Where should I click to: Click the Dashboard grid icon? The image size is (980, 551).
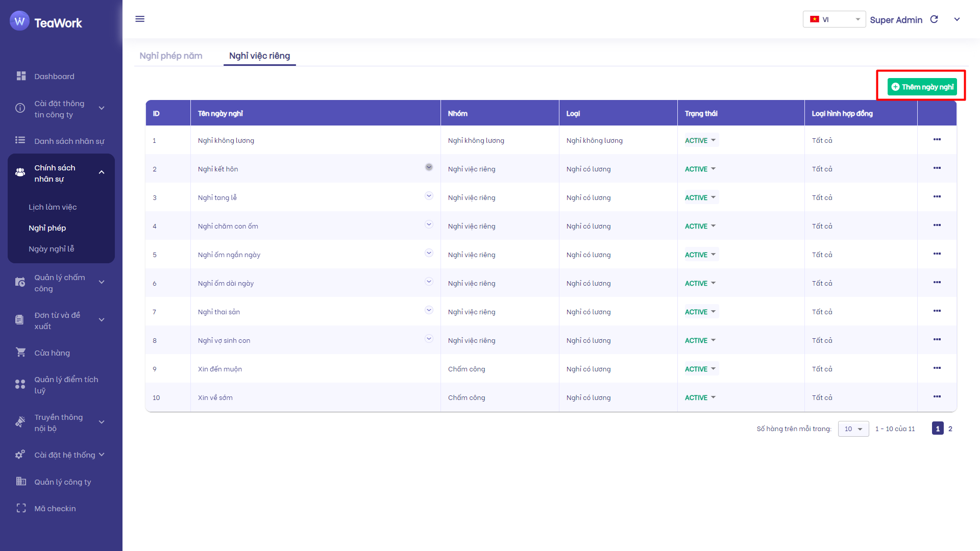point(21,76)
